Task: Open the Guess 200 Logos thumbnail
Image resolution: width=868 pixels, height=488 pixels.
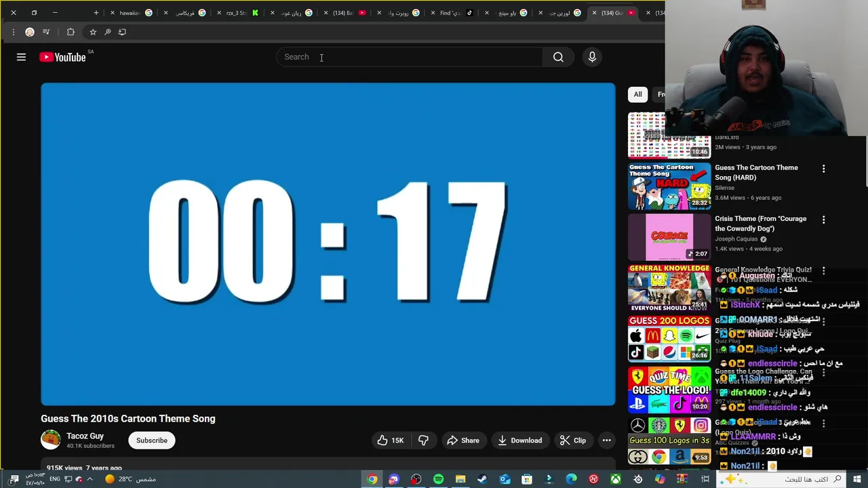Action: coord(669,339)
